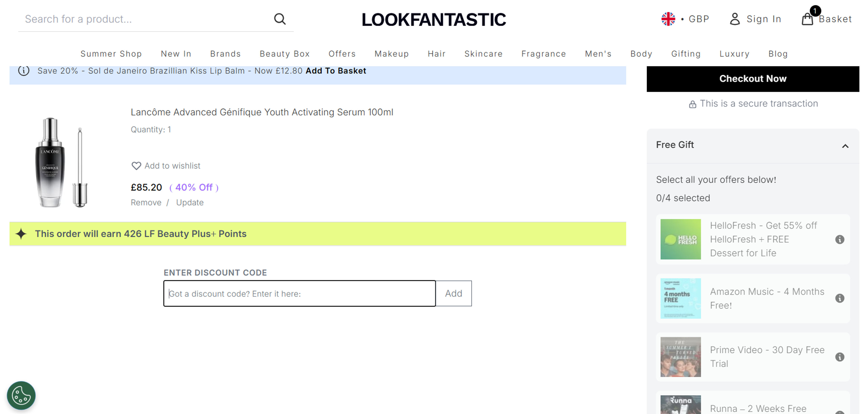Remove the Lancôme serum from basket

pyautogui.click(x=146, y=202)
